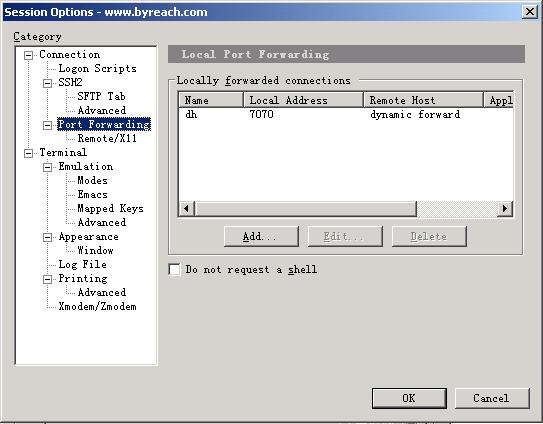Cancel the Session Options dialog
Screen dimensions: 543x424
tap(491, 398)
